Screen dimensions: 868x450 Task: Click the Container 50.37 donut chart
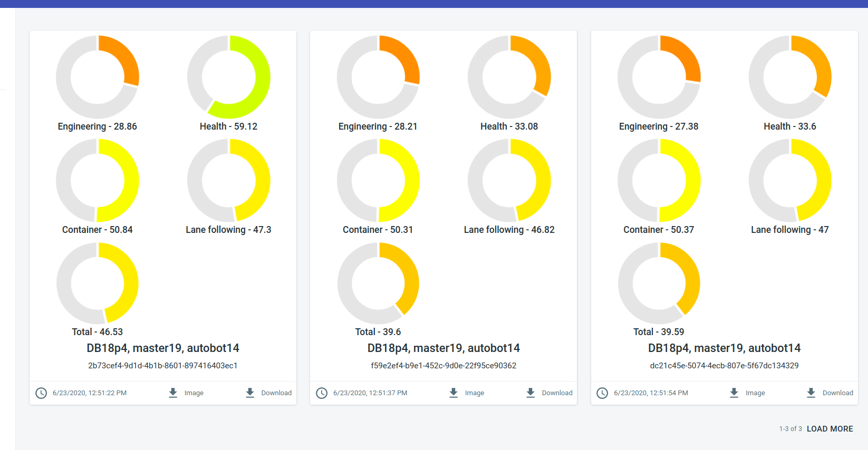(x=659, y=180)
